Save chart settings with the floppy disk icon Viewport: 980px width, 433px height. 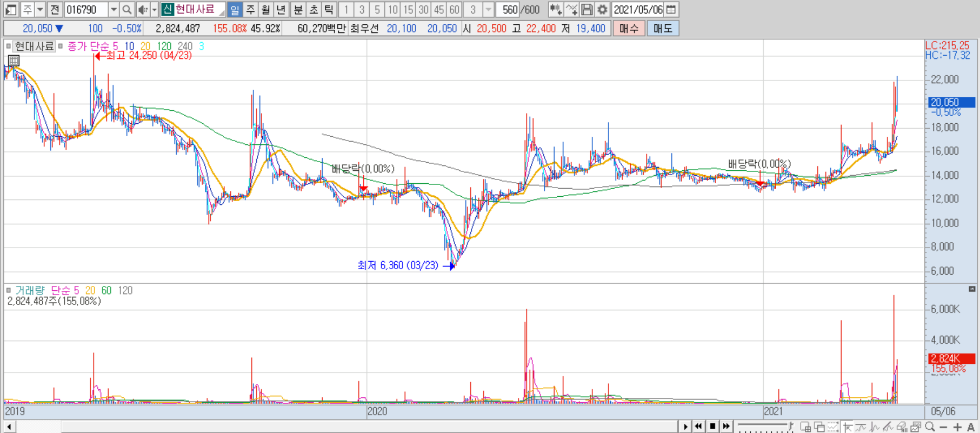(587, 10)
